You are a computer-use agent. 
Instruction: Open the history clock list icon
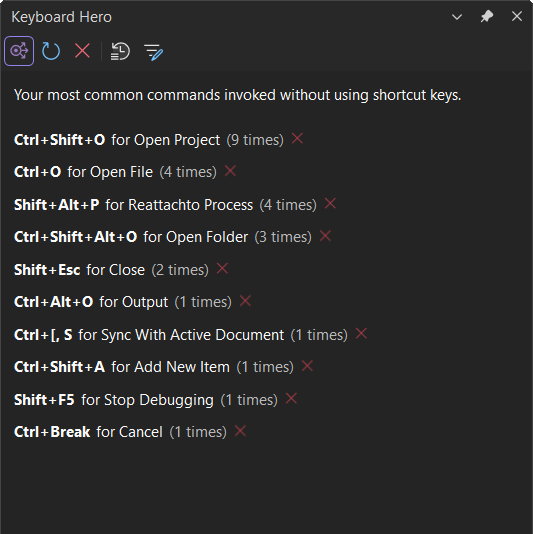(120, 51)
